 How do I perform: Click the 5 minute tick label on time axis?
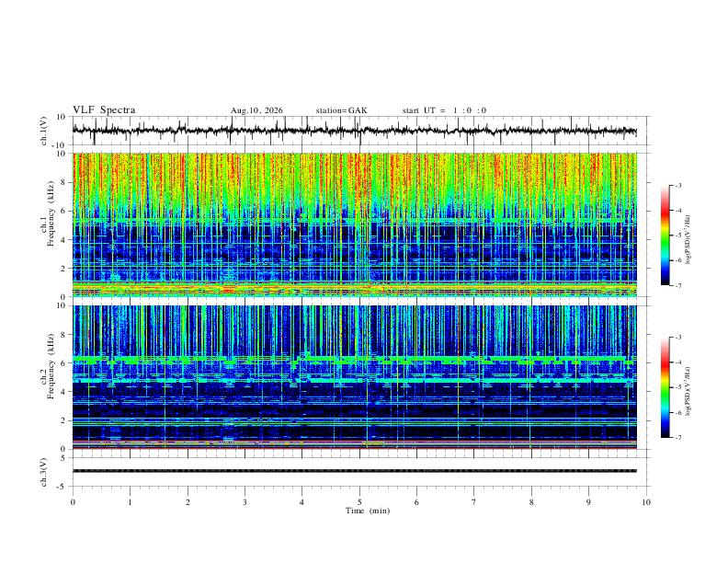point(359,502)
